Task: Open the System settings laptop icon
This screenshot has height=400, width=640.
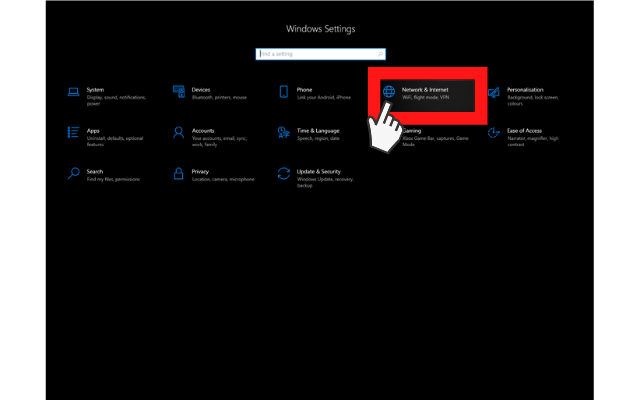Action: pyautogui.click(x=73, y=92)
